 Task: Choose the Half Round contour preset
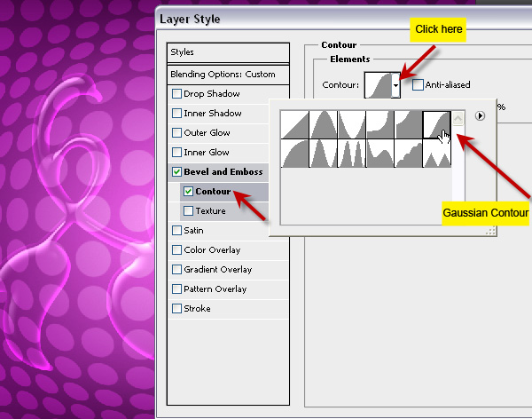pyautogui.click(x=295, y=154)
